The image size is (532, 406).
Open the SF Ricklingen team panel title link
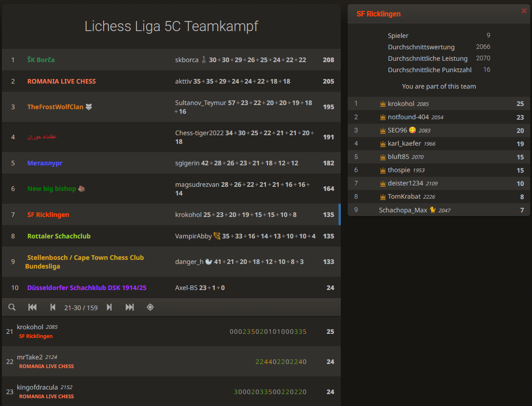pos(378,14)
